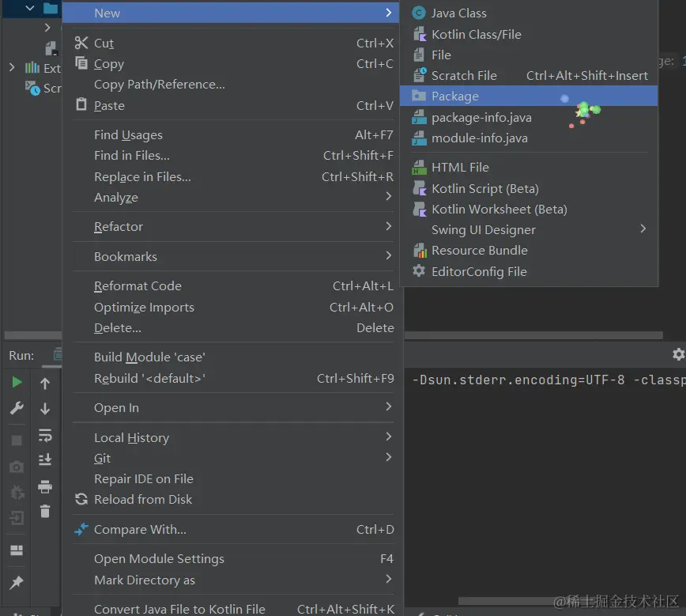The height and width of the screenshot is (616, 686).
Task: Click the Kotlin Class/File icon
Action: [420, 34]
